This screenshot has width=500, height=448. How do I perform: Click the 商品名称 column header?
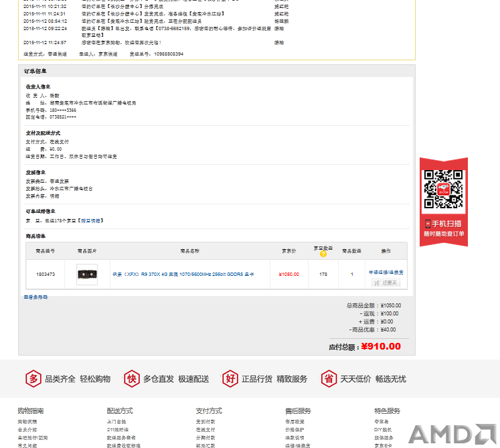pyautogui.click(x=190, y=251)
